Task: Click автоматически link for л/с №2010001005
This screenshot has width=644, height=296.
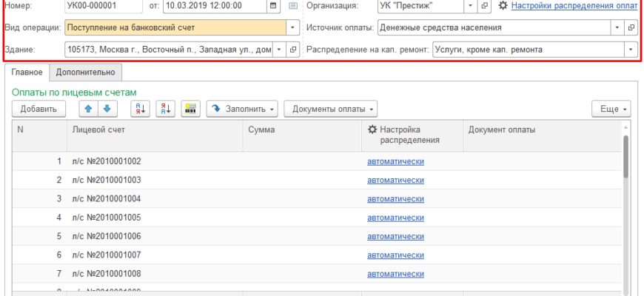Action: point(395,218)
